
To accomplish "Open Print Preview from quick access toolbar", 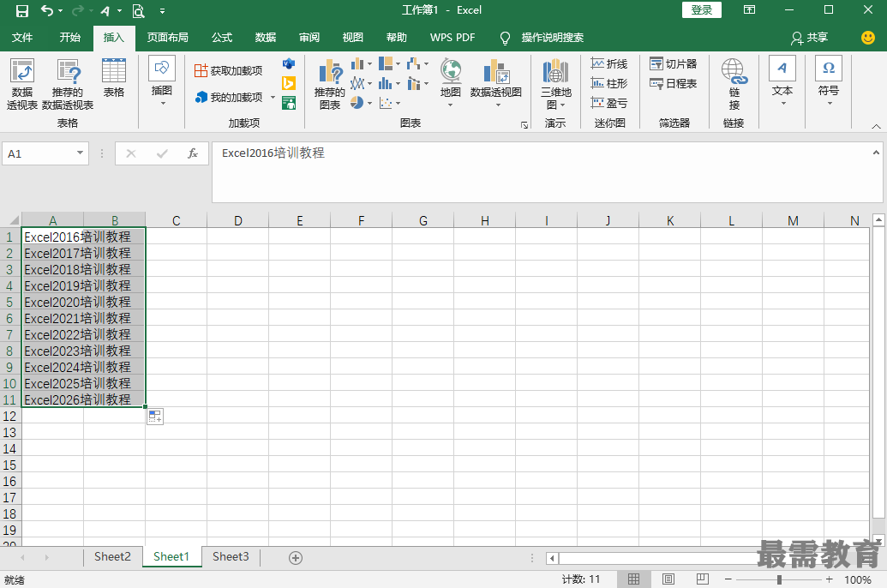I will click(138, 10).
